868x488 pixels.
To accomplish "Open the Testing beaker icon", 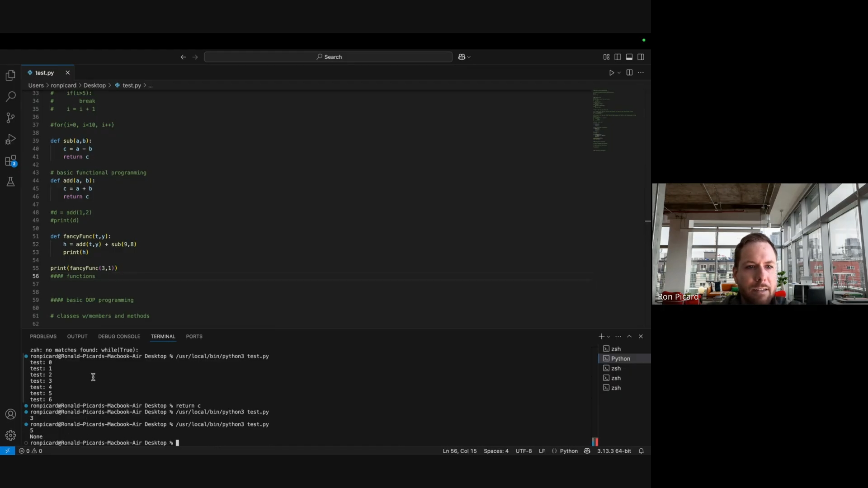I will (x=10, y=182).
